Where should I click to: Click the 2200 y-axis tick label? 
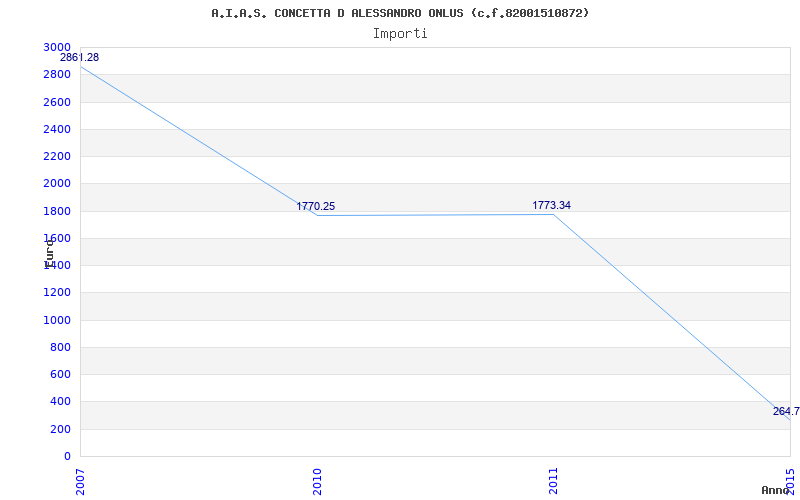point(57,156)
